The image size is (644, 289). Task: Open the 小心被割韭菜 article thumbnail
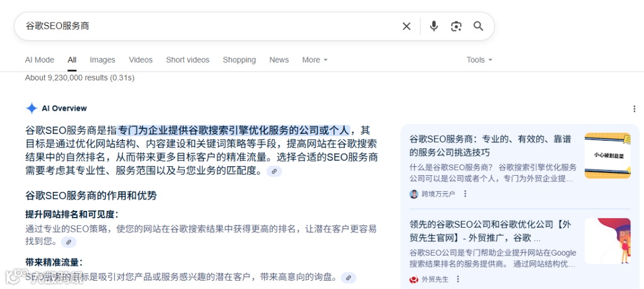click(608, 155)
